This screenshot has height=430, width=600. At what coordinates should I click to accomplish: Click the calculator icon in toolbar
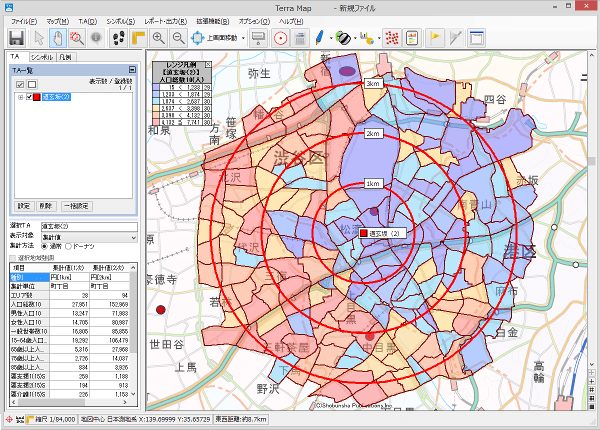click(300, 38)
